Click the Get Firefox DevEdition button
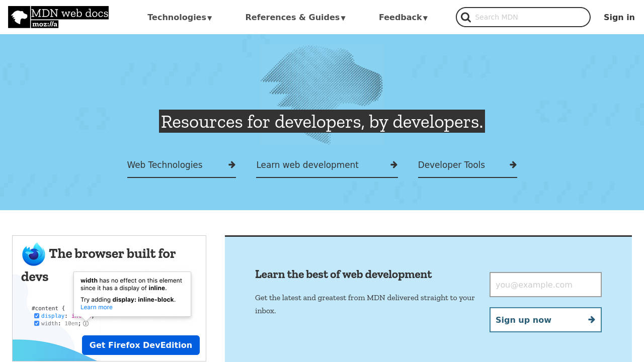Viewport: 644px width, 362px height. click(141, 345)
